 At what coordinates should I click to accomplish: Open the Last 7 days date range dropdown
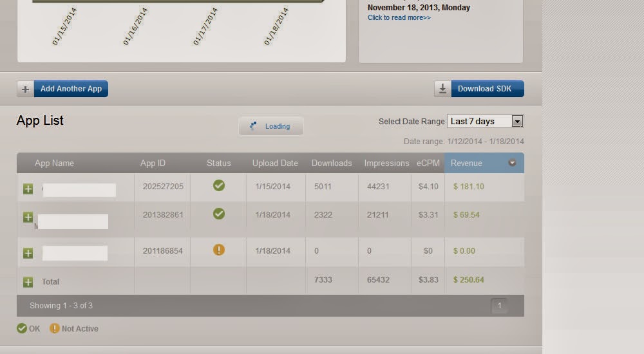pyautogui.click(x=486, y=121)
